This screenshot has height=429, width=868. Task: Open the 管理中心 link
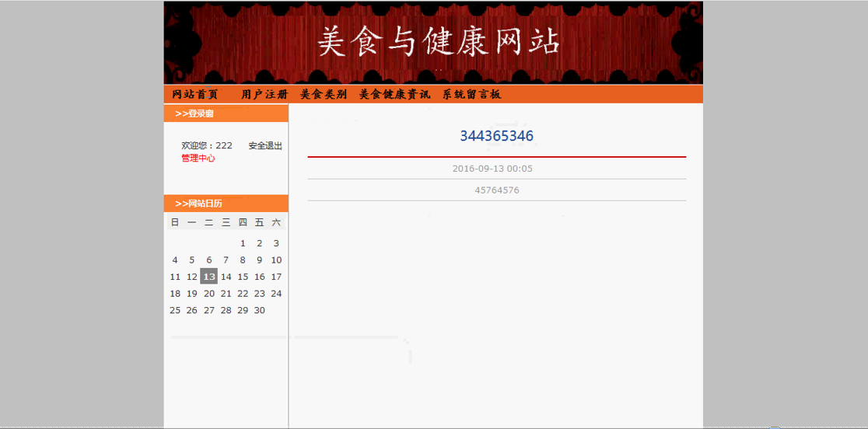198,158
